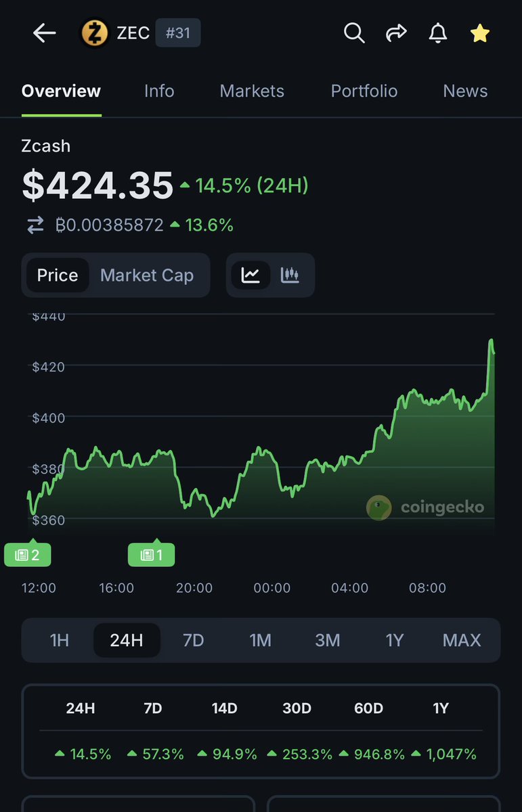Open the search magnifier icon

[354, 32]
